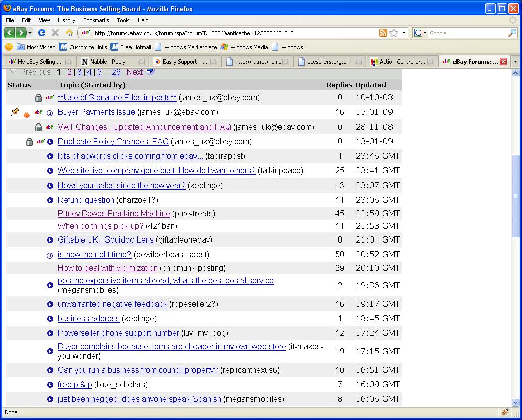Open the back/forward history dropdown arrow
This screenshot has width=522, height=420.
click(30, 33)
